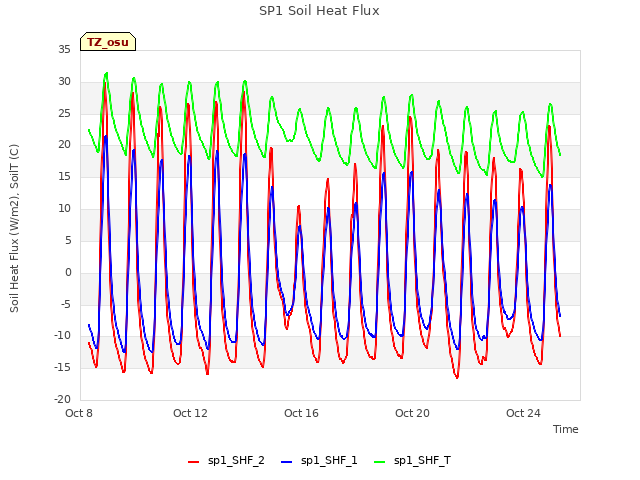Click the 25 y-axis tick label
The height and width of the screenshot is (480, 640).
pos(64,113)
